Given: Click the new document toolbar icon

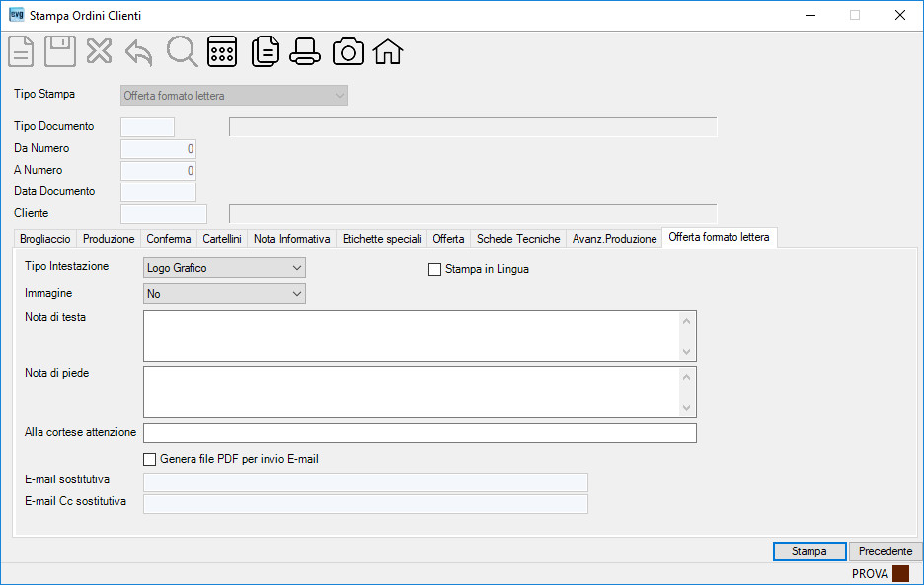Looking at the screenshot, I should [21, 51].
